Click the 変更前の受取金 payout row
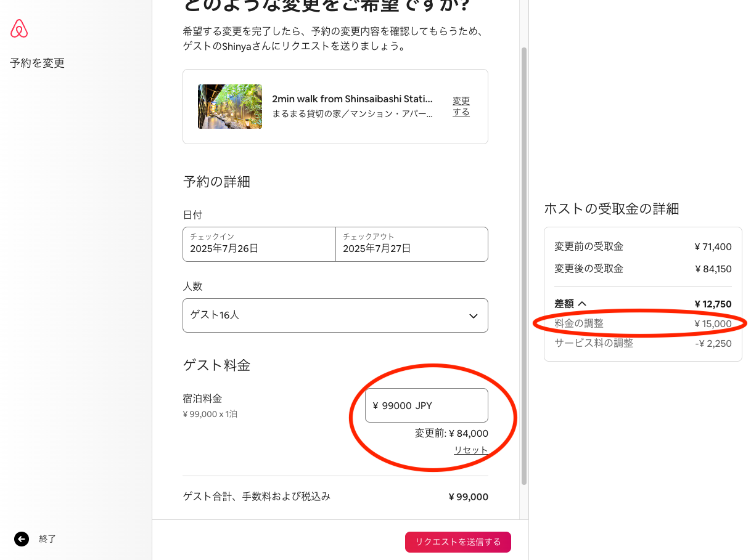This screenshot has height=560, width=751. click(589, 247)
